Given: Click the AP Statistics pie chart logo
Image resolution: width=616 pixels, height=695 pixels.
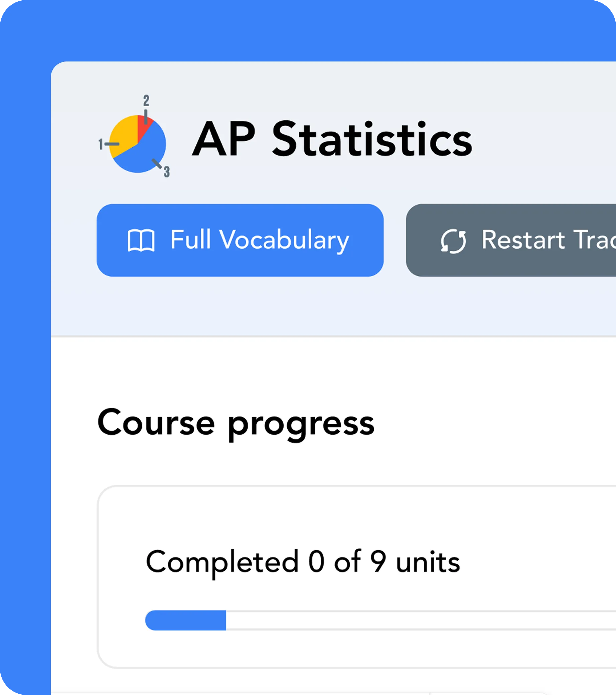Looking at the screenshot, I should [x=137, y=144].
